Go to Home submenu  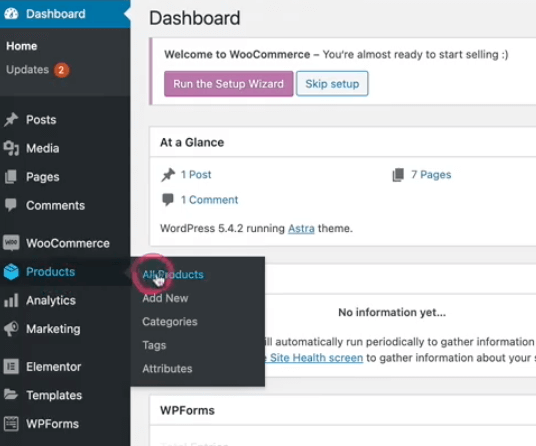(x=22, y=46)
